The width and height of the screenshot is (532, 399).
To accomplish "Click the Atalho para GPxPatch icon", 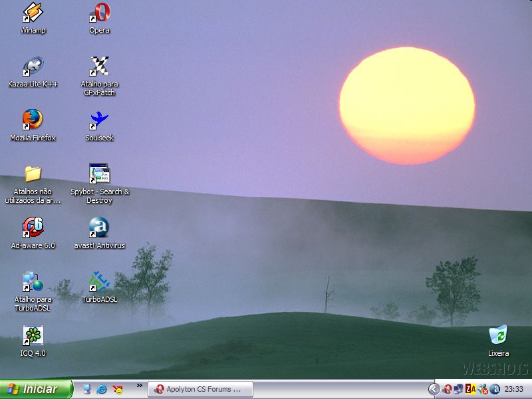I will click(100, 66).
